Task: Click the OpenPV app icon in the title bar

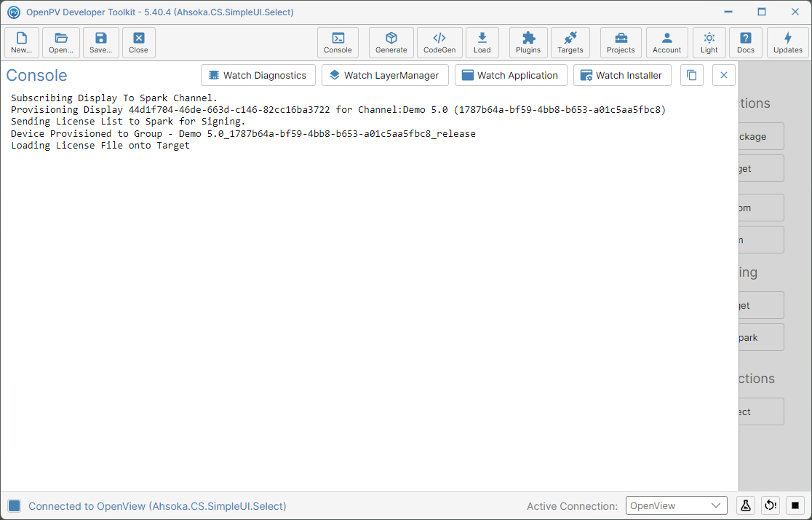Action: tap(14, 12)
